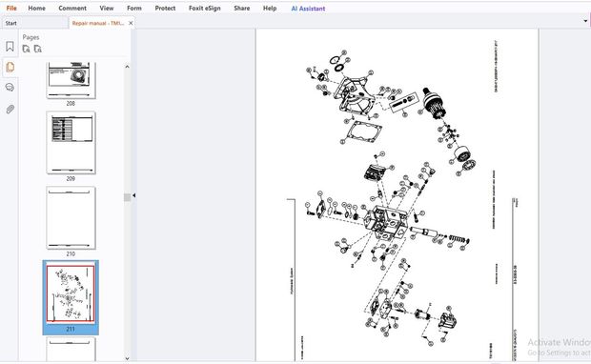Select page 208 thumbnail
This screenshot has width=591, height=364.
coord(71,80)
